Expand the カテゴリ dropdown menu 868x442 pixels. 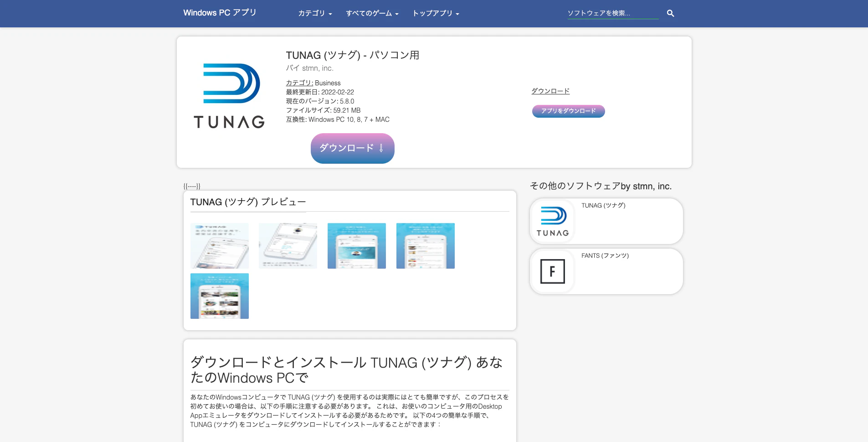315,13
